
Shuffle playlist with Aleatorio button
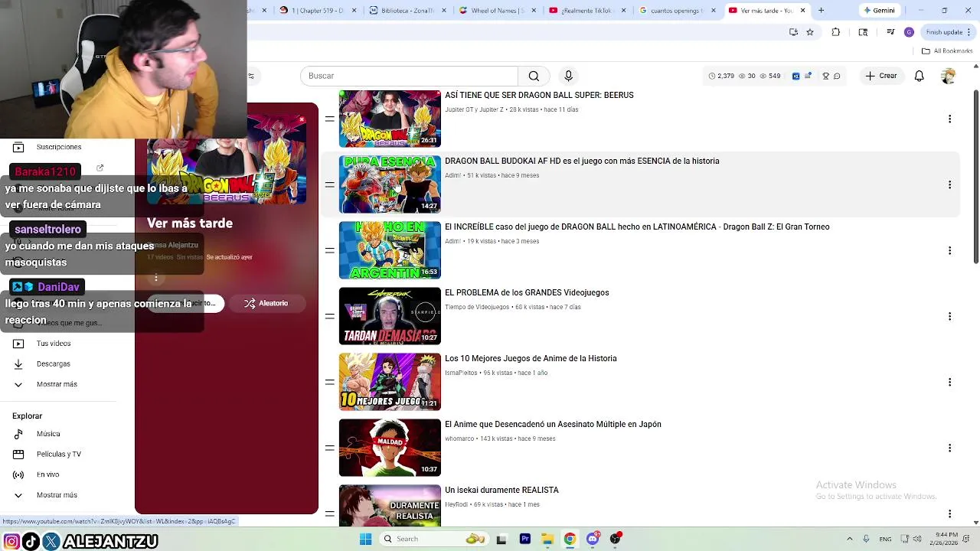tap(266, 303)
